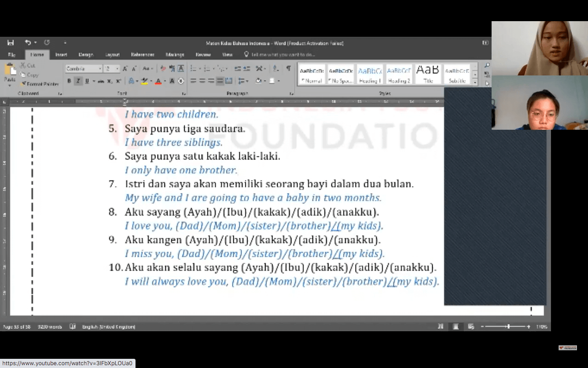Switch to the Design tab
Viewport: 588px width, 368px height.
coord(86,54)
